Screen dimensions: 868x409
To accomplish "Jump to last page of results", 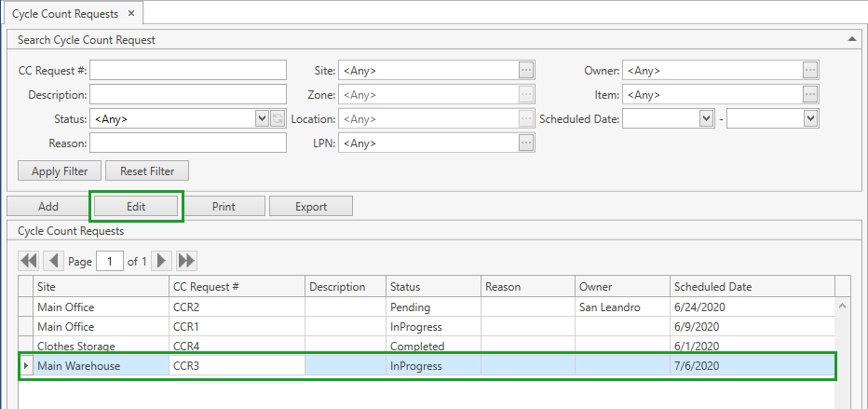I will (x=186, y=261).
